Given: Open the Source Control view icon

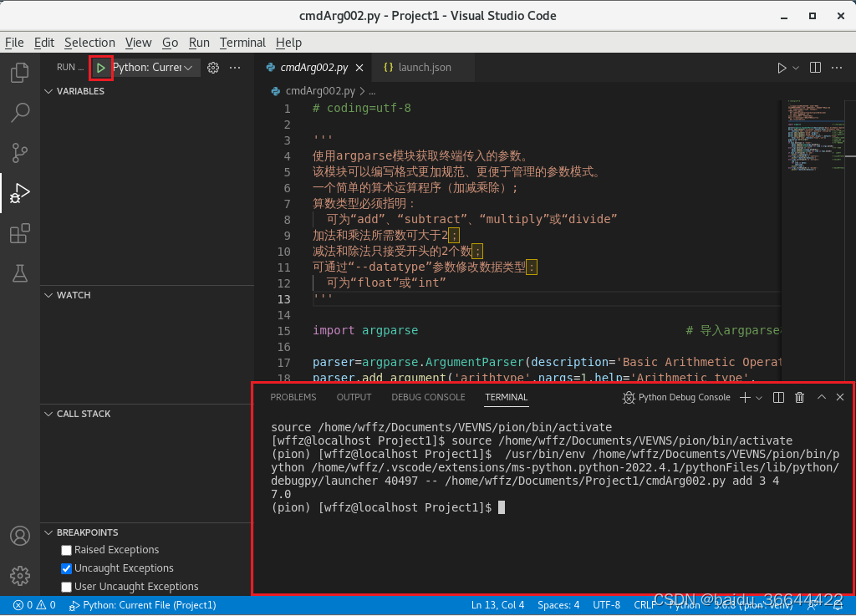Looking at the screenshot, I should click(20, 153).
